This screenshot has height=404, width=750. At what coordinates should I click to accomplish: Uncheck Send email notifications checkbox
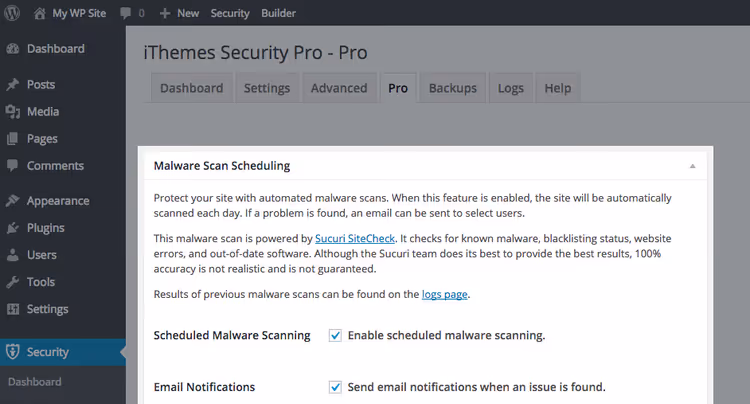[x=335, y=387]
